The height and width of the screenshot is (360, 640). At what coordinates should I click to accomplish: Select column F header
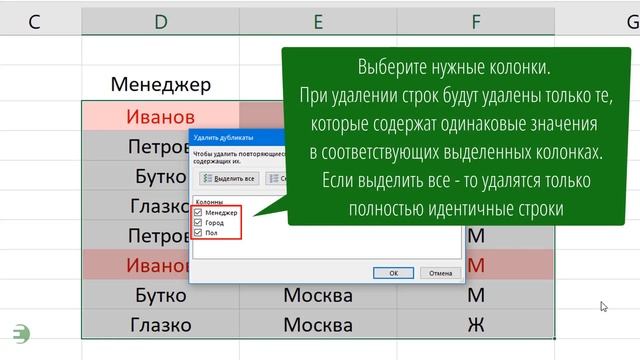point(476,22)
